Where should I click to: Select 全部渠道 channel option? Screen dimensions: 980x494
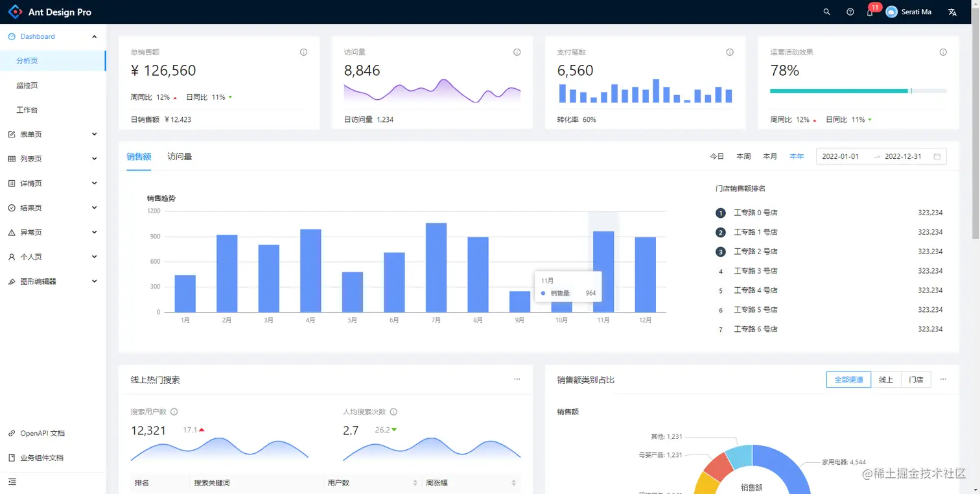tap(848, 379)
